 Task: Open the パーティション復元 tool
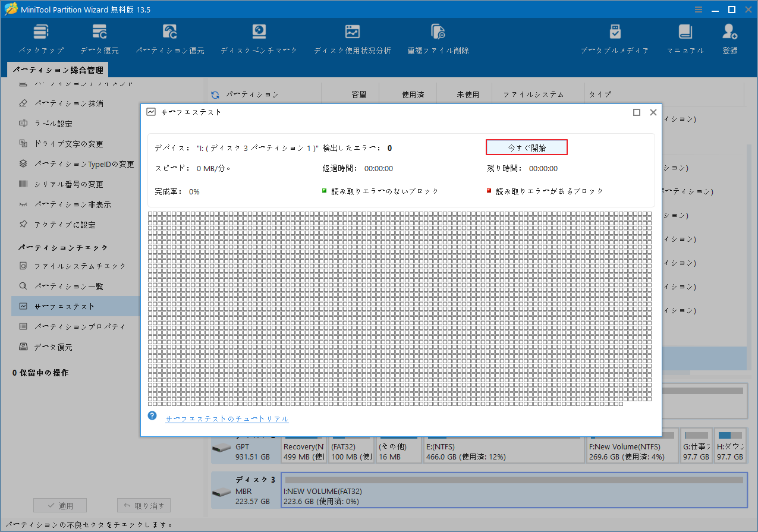coord(168,37)
